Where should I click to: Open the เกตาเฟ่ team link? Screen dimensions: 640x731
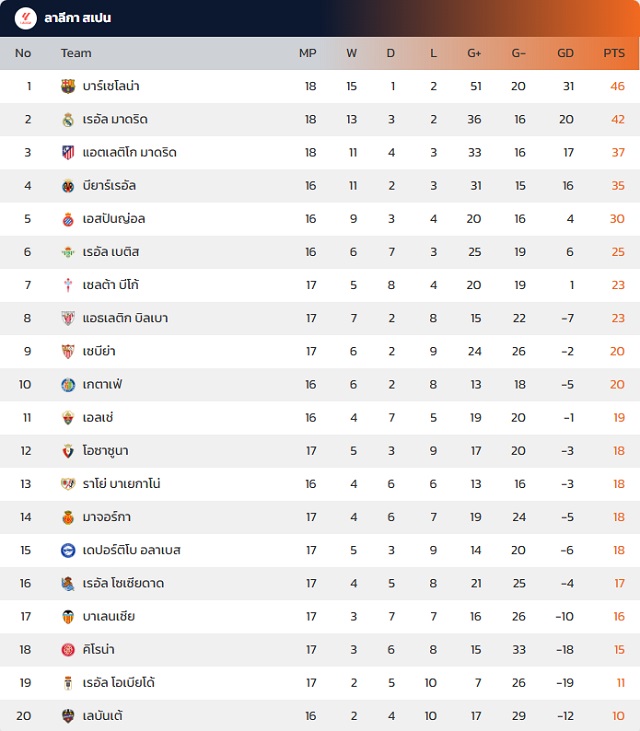pyautogui.click(x=103, y=384)
